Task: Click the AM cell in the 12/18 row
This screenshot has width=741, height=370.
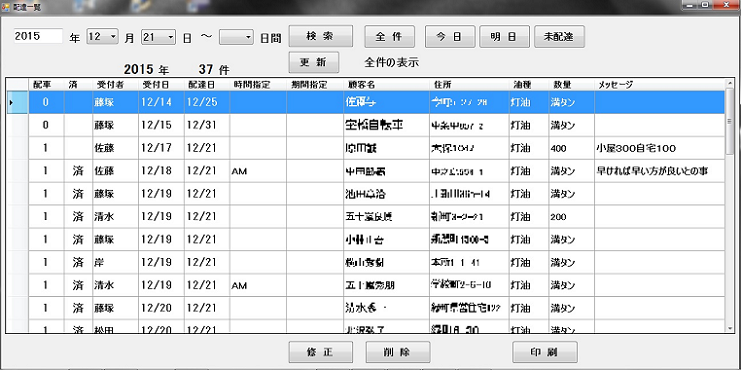Action: tap(258, 171)
